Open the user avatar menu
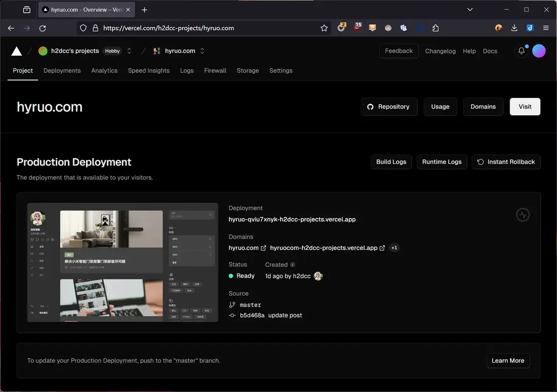Viewport: 557px width, 392px height. click(539, 51)
